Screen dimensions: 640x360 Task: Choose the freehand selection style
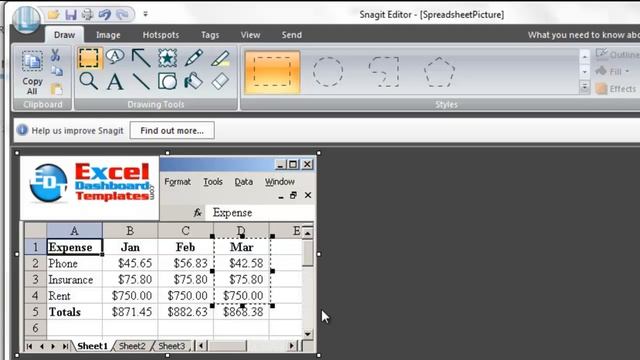click(384, 72)
